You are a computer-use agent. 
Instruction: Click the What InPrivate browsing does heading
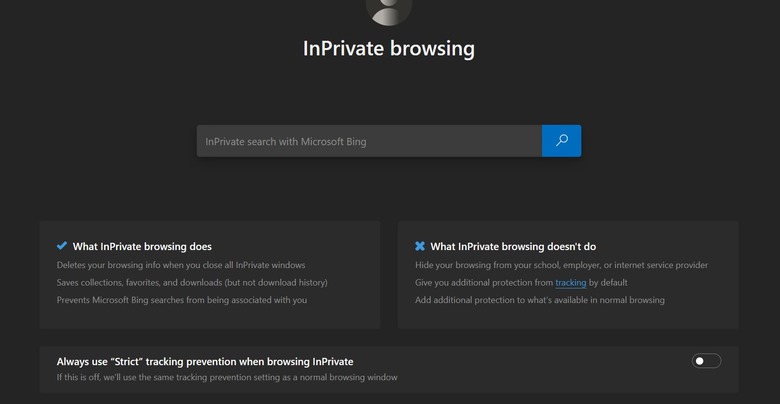click(x=142, y=246)
